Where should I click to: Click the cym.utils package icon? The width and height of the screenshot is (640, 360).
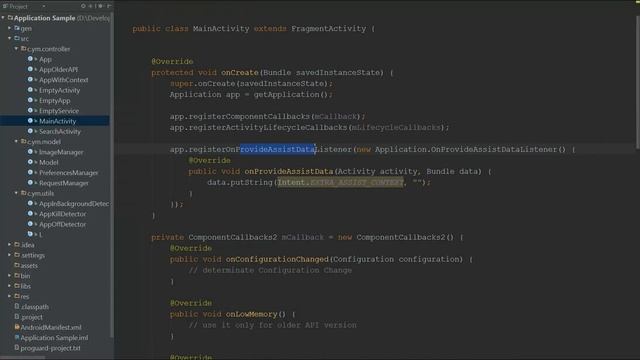click(x=24, y=193)
